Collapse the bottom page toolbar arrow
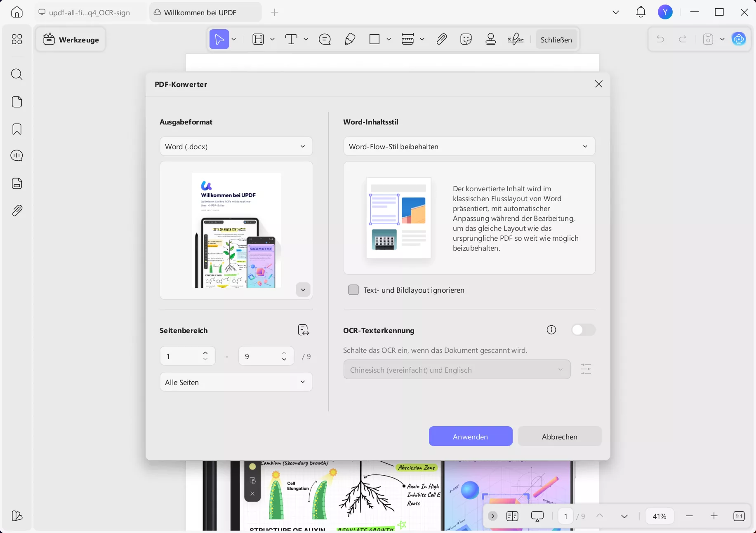This screenshot has width=756, height=533. point(492,516)
